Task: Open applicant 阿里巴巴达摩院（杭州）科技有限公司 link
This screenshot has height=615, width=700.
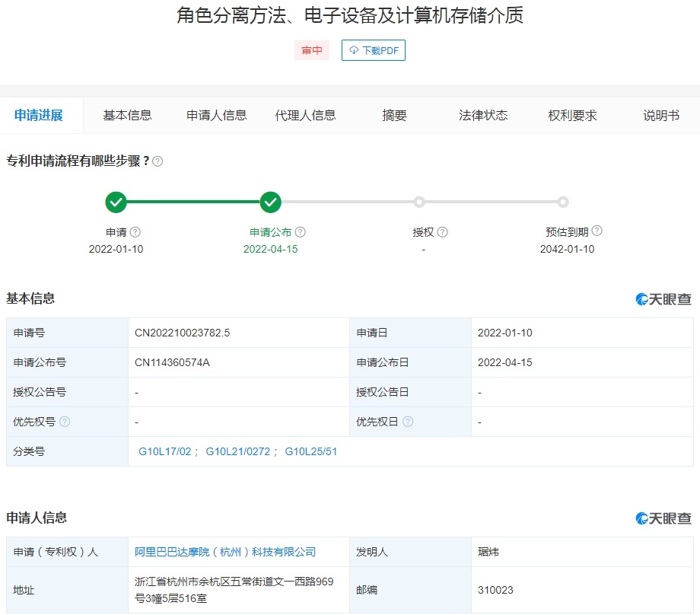Action: (x=225, y=552)
